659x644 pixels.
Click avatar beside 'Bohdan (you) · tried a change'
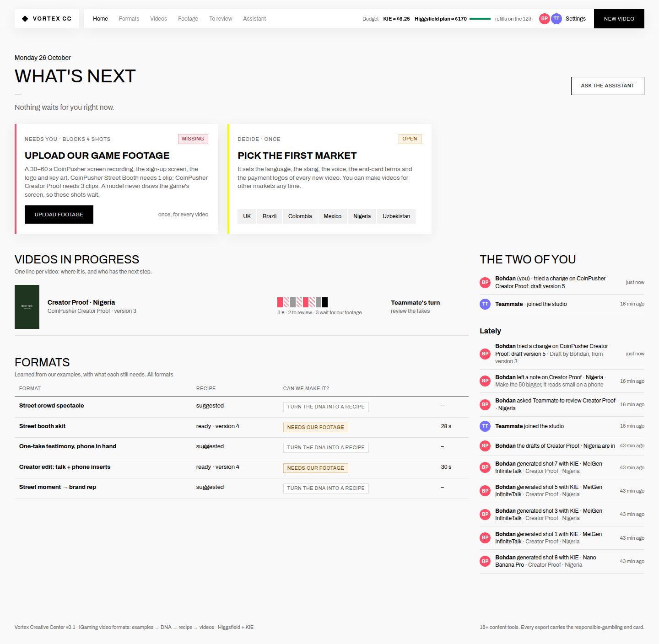click(485, 282)
